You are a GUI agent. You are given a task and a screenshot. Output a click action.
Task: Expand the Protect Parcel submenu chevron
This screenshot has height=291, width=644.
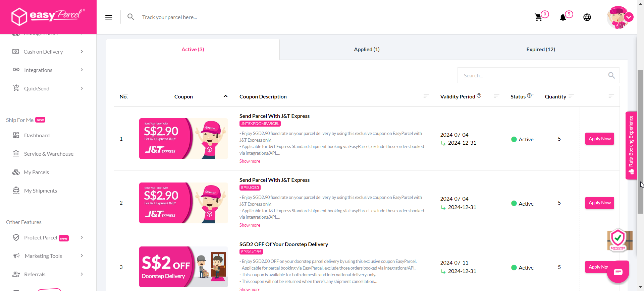click(82, 237)
